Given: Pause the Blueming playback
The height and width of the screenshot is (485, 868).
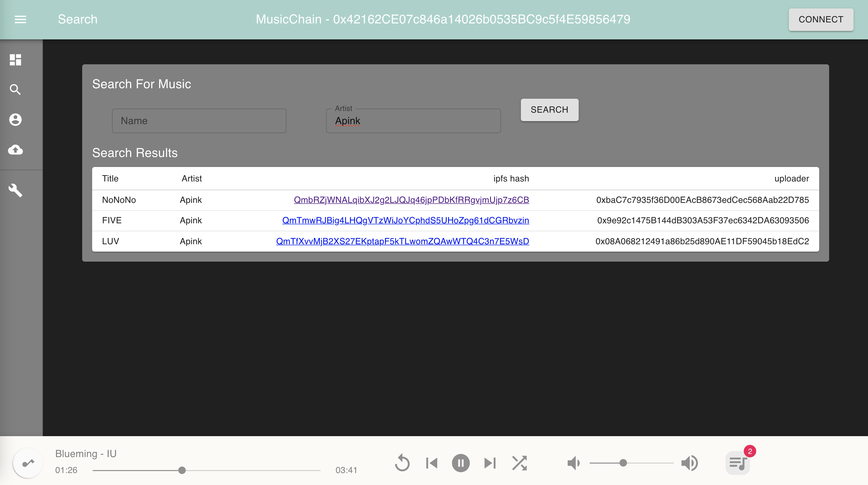Looking at the screenshot, I should click(x=461, y=463).
